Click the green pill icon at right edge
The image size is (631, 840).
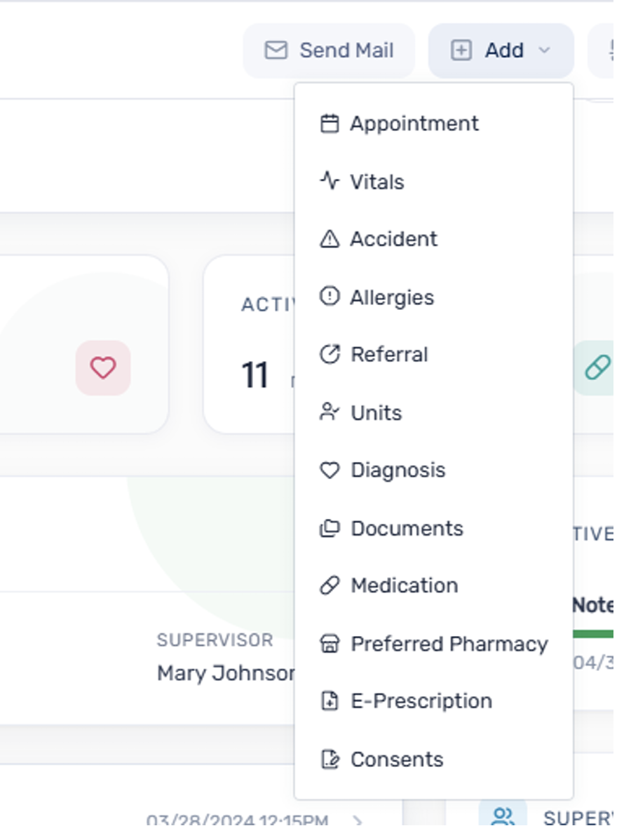coord(597,367)
